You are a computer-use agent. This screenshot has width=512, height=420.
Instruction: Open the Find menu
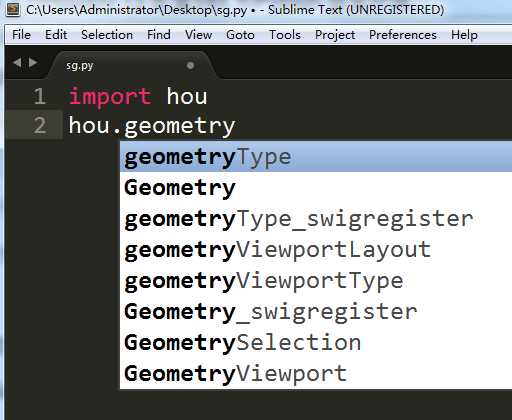(159, 35)
